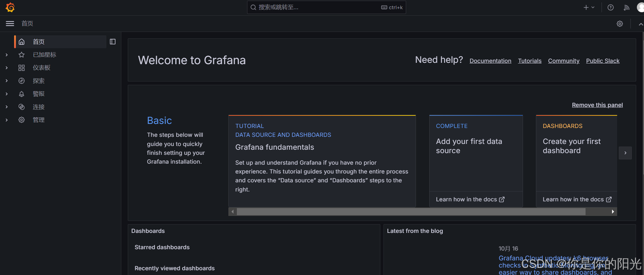
Task: Open the hamburger navigation menu
Action: click(x=10, y=24)
